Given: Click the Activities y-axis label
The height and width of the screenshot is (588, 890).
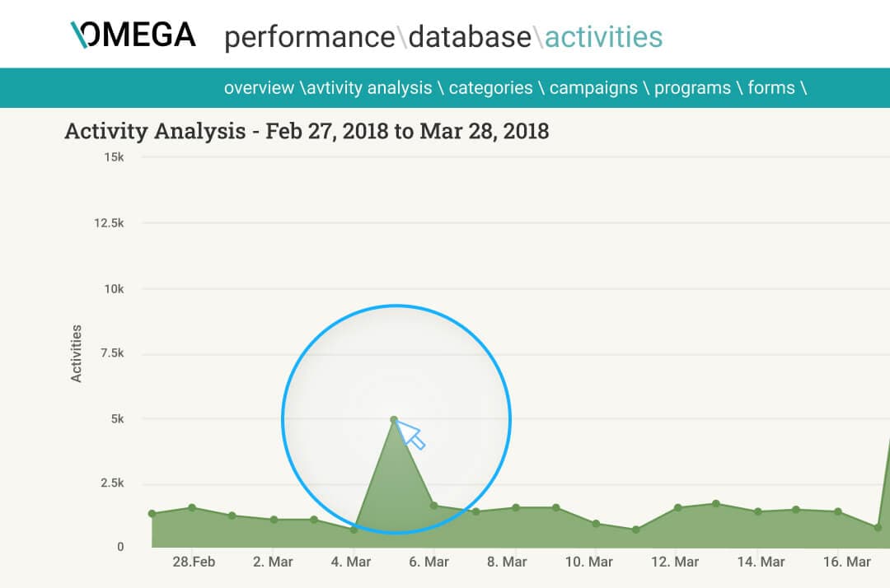Looking at the screenshot, I should (77, 353).
